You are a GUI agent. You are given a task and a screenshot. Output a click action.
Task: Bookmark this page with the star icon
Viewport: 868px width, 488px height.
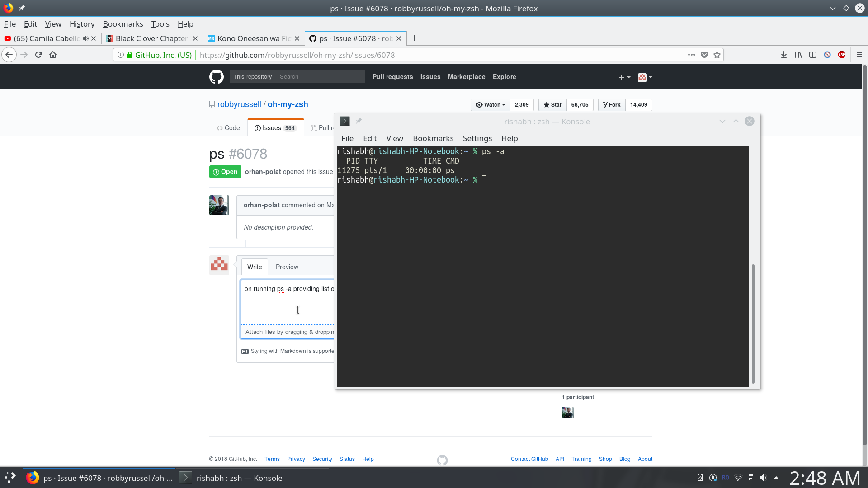tap(717, 55)
